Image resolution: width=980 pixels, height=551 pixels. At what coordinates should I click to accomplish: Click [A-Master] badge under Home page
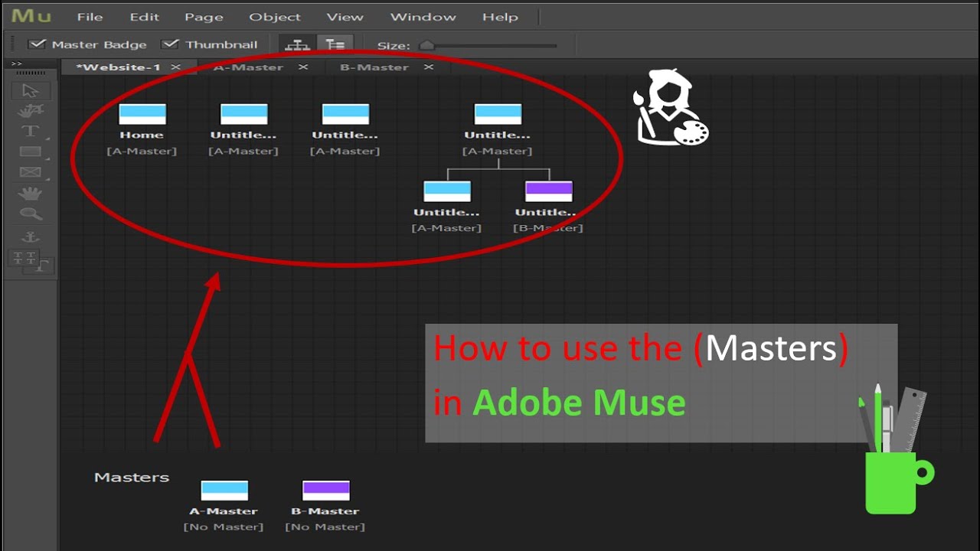pyautogui.click(x=142, y=152)
